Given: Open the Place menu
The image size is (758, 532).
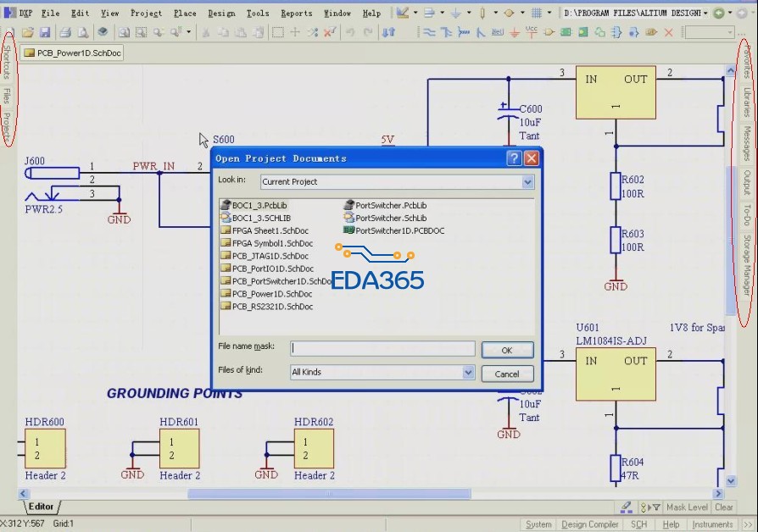Looking at the screenshot, I should (x=185, y=13).
